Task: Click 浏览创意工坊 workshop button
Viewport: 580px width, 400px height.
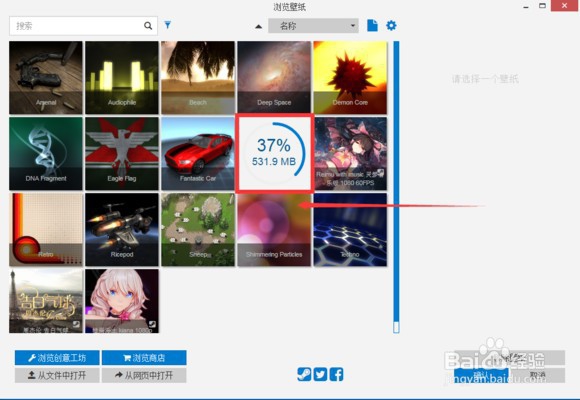Action: 57,358
